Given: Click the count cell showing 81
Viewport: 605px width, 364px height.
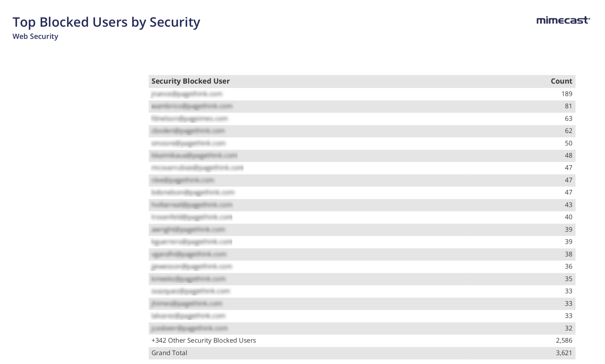Looking at the screenshot, I should (568, 106).
